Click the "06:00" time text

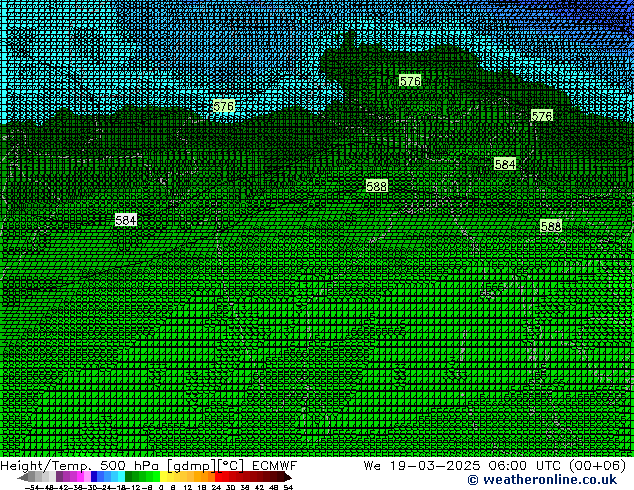(507, 466)
